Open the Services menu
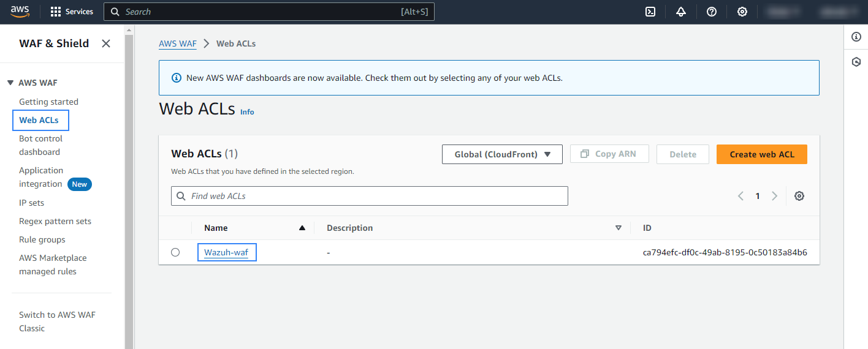The height and width of the screenshot is (349, 868). click(72, 12)
